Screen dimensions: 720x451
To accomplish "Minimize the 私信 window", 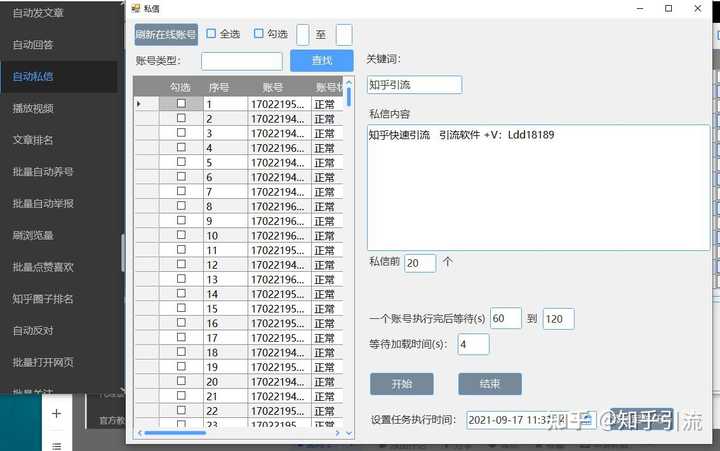I will [640, 8].
